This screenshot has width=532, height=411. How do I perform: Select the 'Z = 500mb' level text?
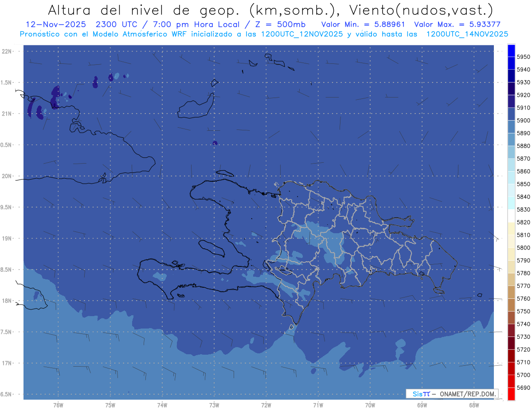[x=279, y=24]
